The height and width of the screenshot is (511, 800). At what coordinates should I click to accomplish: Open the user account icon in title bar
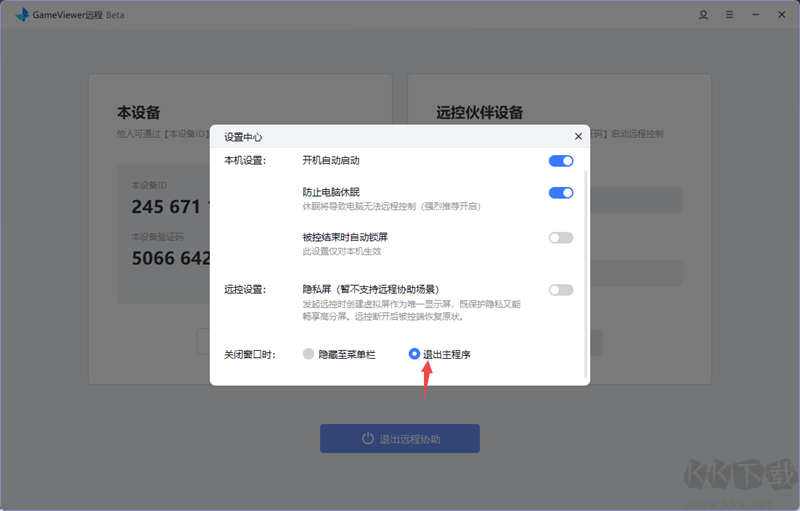(x=703, y=15)
